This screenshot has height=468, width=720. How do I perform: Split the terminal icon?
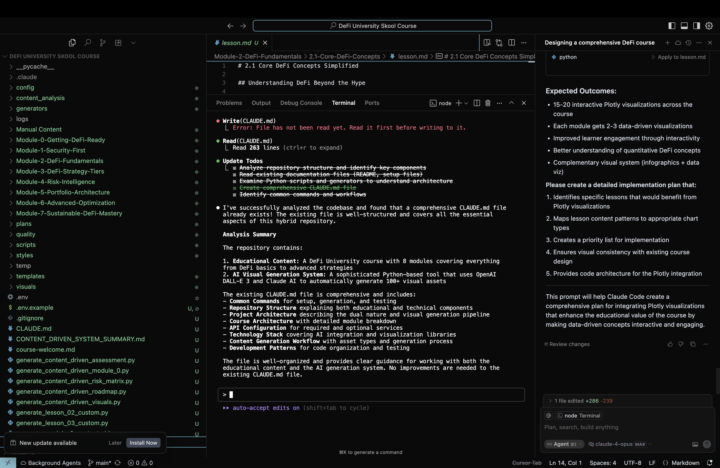(x=477, y=103)
